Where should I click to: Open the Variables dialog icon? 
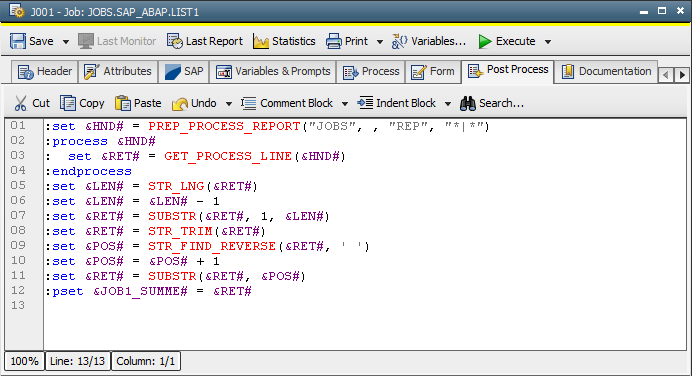[x=400, y=41]
